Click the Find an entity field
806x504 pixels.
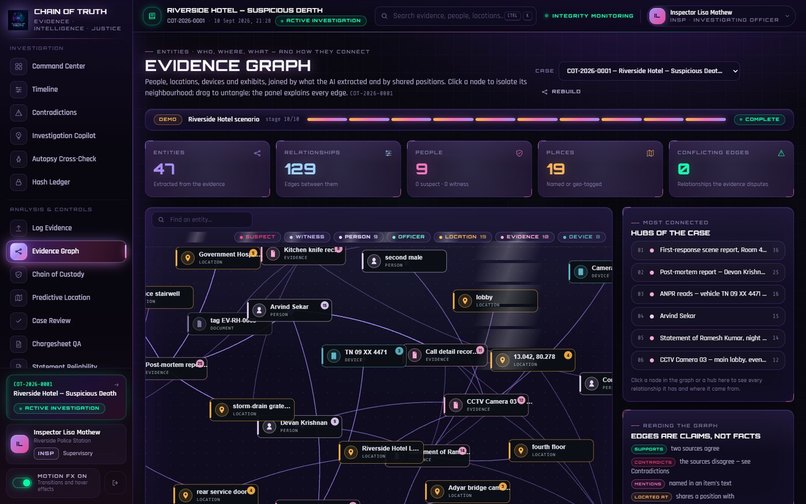pyautogui.click(x=202, y=220)
